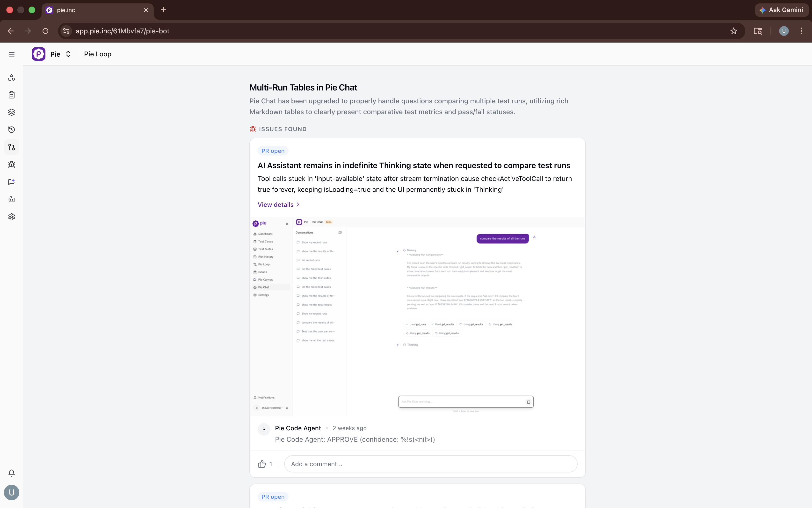Click the address bar URL
Viewport: 812px width, 508px height.
[123, 31]
